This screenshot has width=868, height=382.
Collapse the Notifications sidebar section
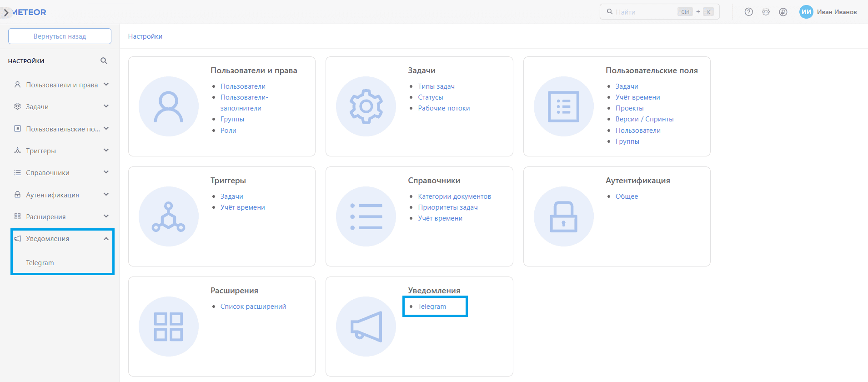tap(106, 239)
